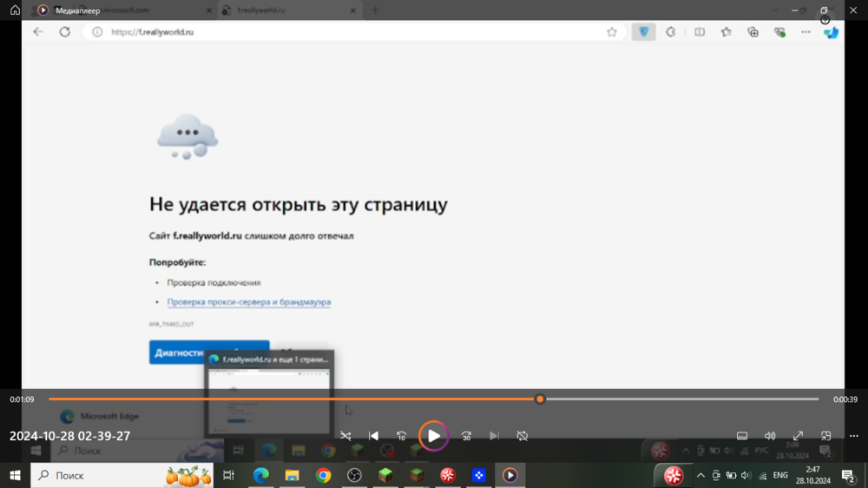This screenshot has width=868, height=488.
Task: Launch Google Chrome from the taskbar
Action: click(x=323, y=475)
